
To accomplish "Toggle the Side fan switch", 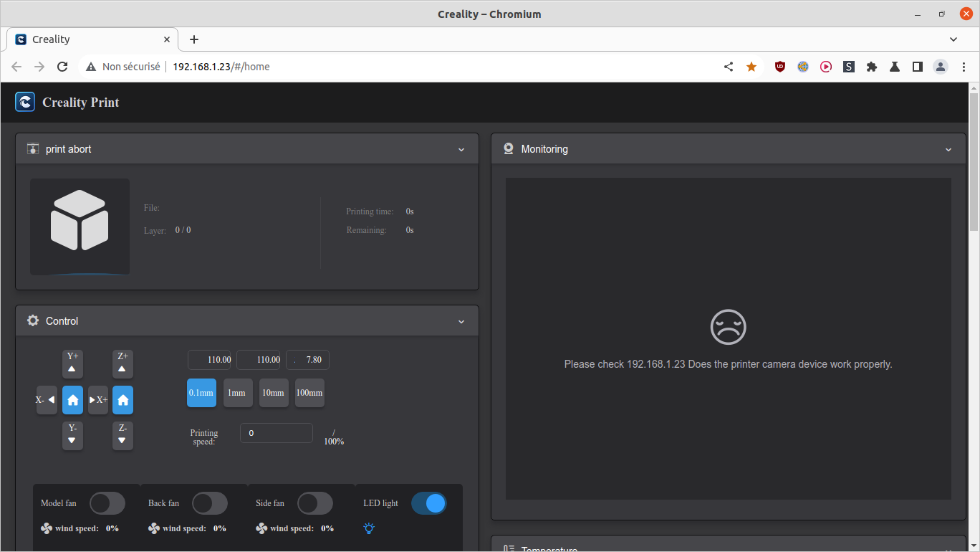I will click(315, 503).
